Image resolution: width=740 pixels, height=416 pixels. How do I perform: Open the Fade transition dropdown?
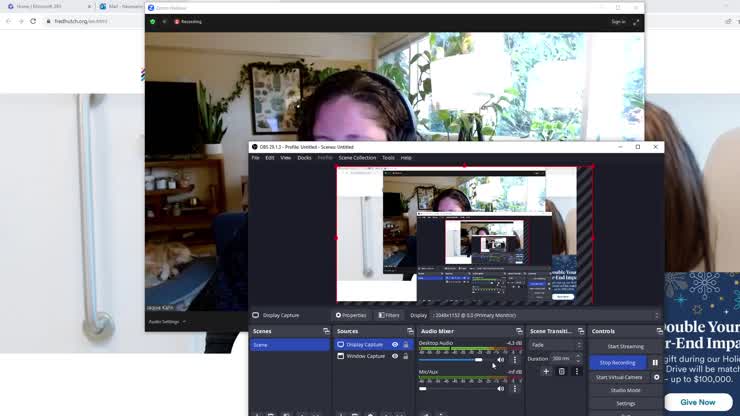(555, 345)
